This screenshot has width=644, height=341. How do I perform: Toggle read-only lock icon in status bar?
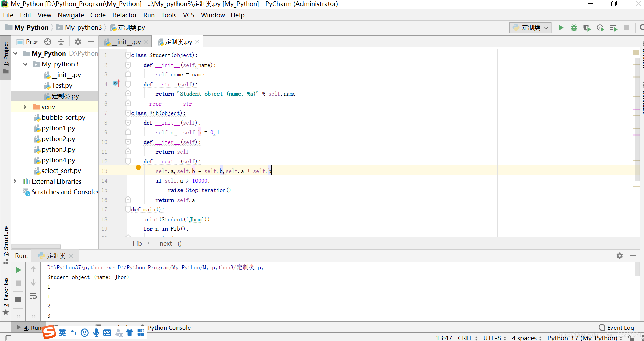point(631,338)
